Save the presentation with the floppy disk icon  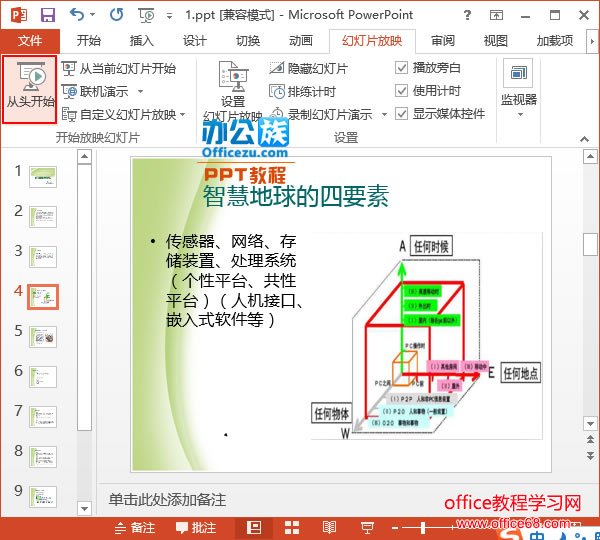[x=48, y=15]
